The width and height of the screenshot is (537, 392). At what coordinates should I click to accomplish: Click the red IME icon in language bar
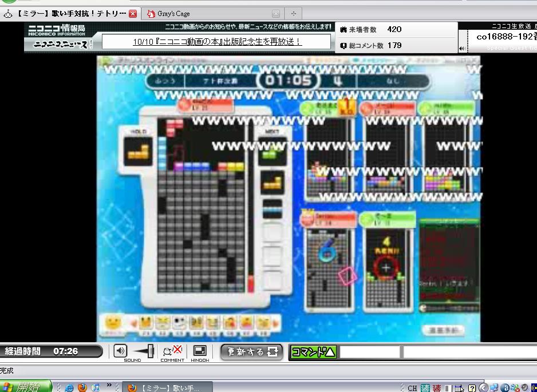(x=436, y=388)
